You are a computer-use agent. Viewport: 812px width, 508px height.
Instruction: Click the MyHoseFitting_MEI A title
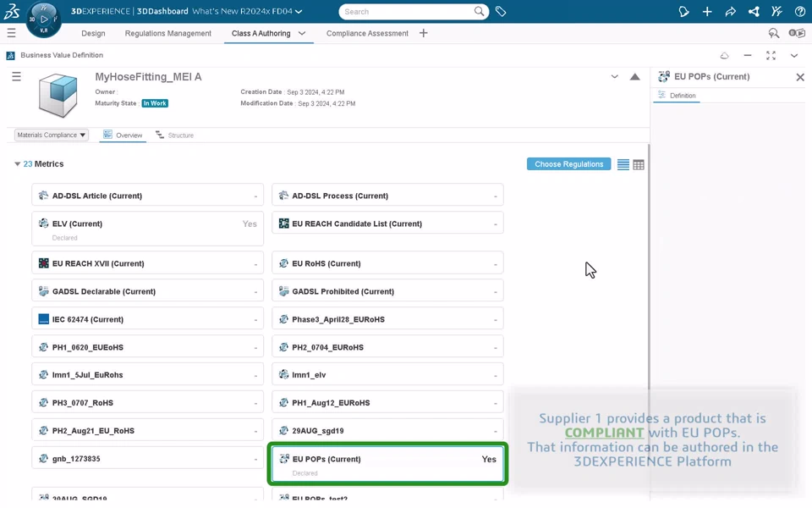coord(148,77)
